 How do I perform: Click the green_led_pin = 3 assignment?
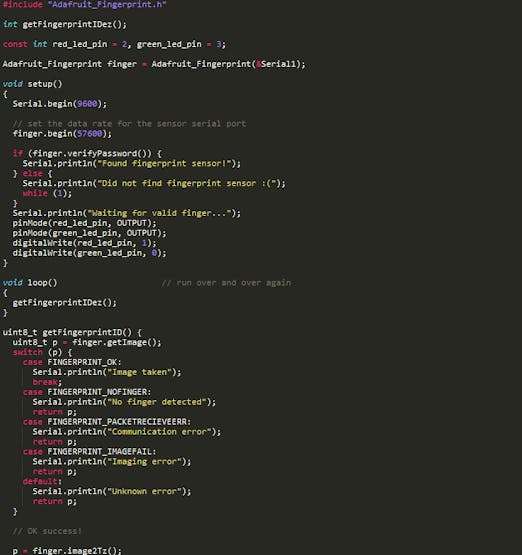pyautogui.click(x=179, y=44)
